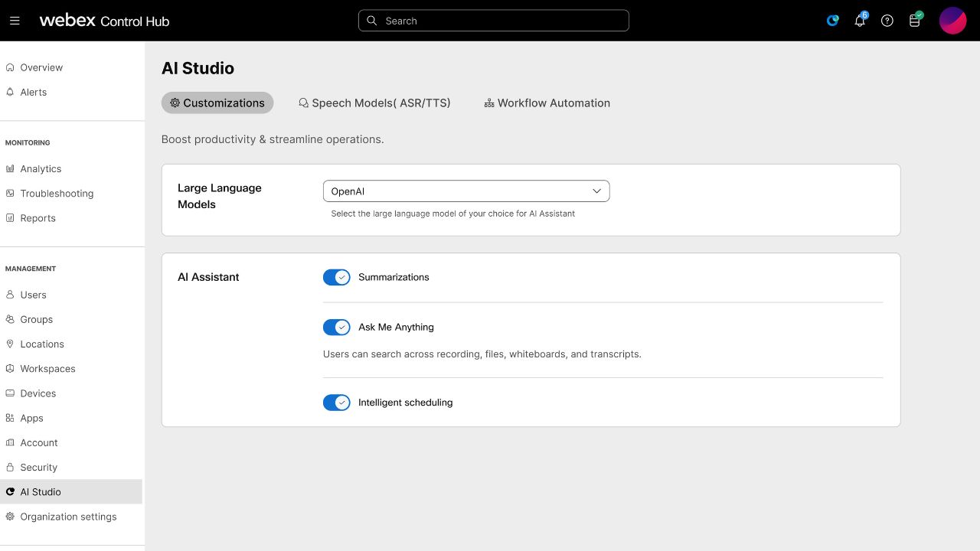
Task: Navigate to Workspaces in sidebar
Action: pos(47,369)
